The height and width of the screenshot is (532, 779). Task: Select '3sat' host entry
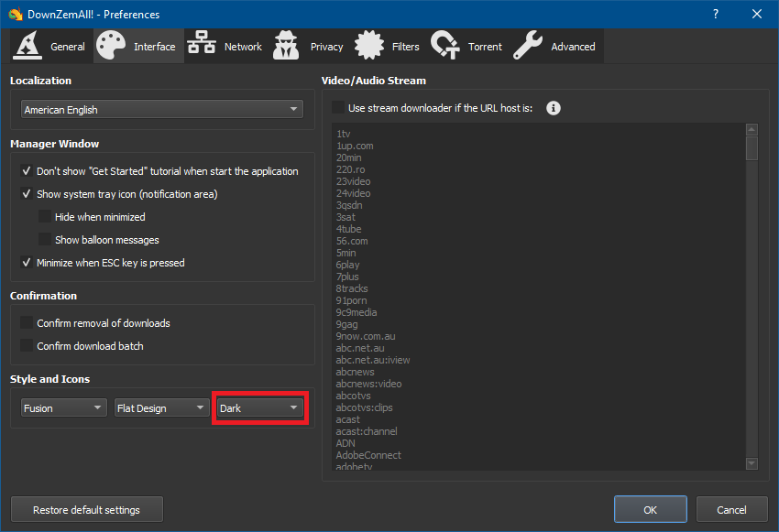(x=346, y=217)
